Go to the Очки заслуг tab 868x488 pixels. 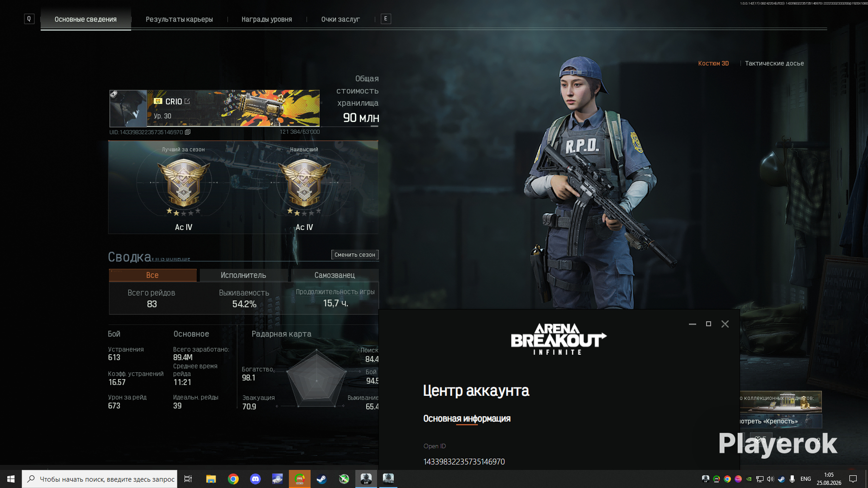click(340, 19)
